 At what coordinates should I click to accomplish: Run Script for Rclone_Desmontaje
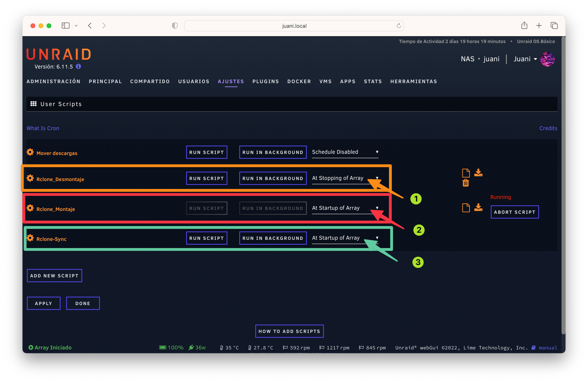(207, 178)
